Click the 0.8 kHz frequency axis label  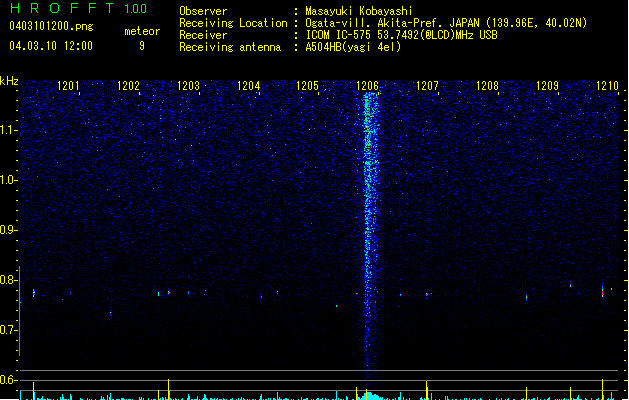[x=8, y=280]
